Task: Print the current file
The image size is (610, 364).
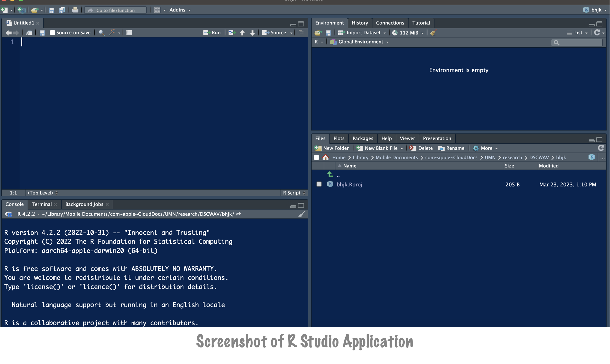Action: [75, 10]
